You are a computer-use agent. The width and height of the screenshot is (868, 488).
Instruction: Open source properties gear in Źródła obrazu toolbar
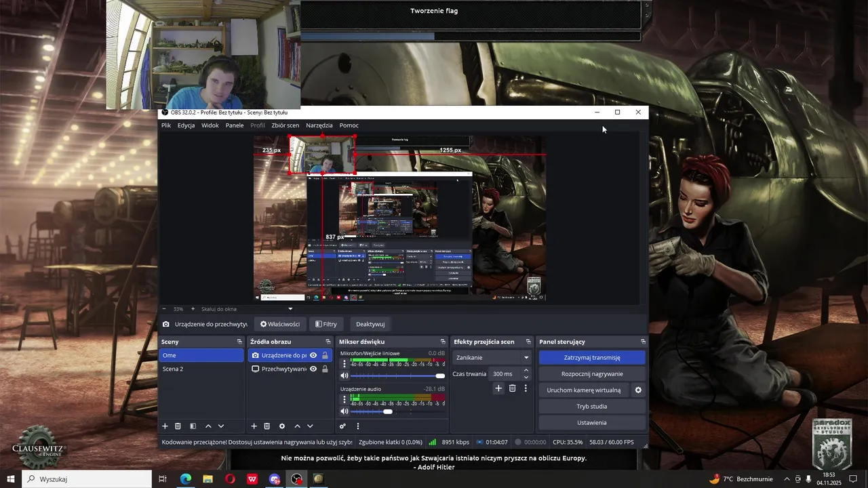282,426
